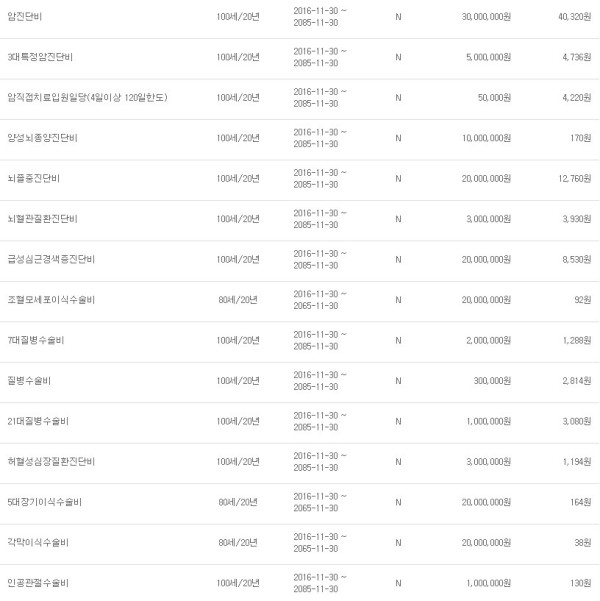Select the 12,760원 premium for 뇌졸중진단비
600x601 pixels.
tap(574, 179)
